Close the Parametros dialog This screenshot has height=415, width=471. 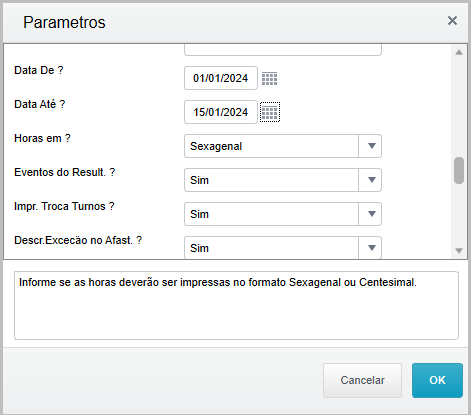452,21
